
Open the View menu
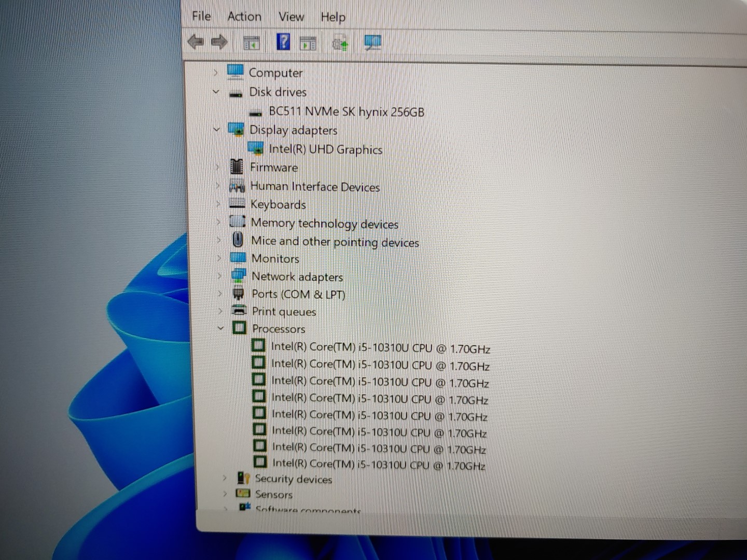[291, 17]
